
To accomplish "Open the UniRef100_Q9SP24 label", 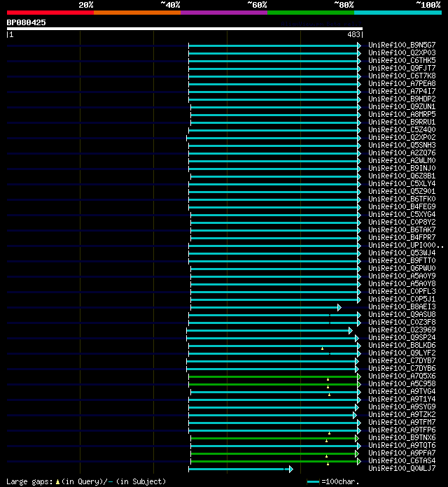I will [402, 337].
